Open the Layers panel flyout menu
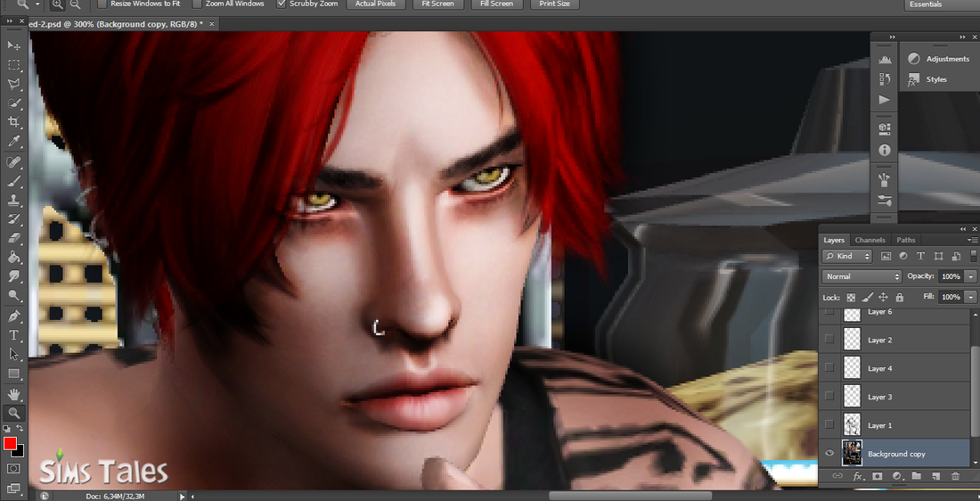This screenshot has width=980, height=501. tap(973, 240)
